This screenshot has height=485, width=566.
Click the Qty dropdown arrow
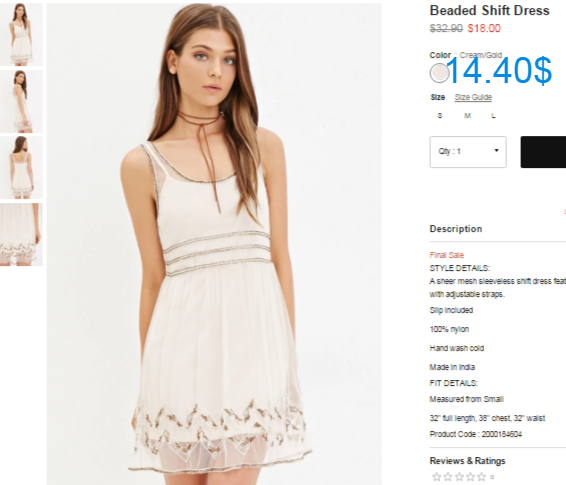click(x=496, y=150)
